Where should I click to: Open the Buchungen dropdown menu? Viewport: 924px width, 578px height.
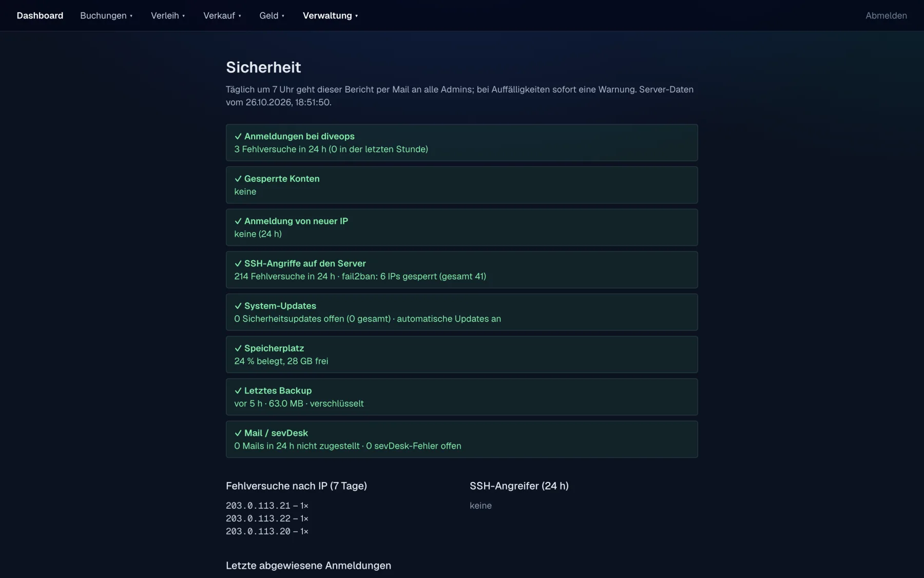[x=106, y=15]
